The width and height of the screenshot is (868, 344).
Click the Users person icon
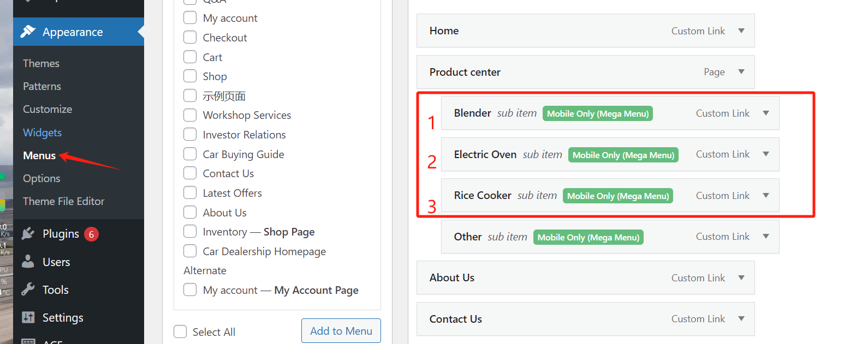[x=28, y=262]
